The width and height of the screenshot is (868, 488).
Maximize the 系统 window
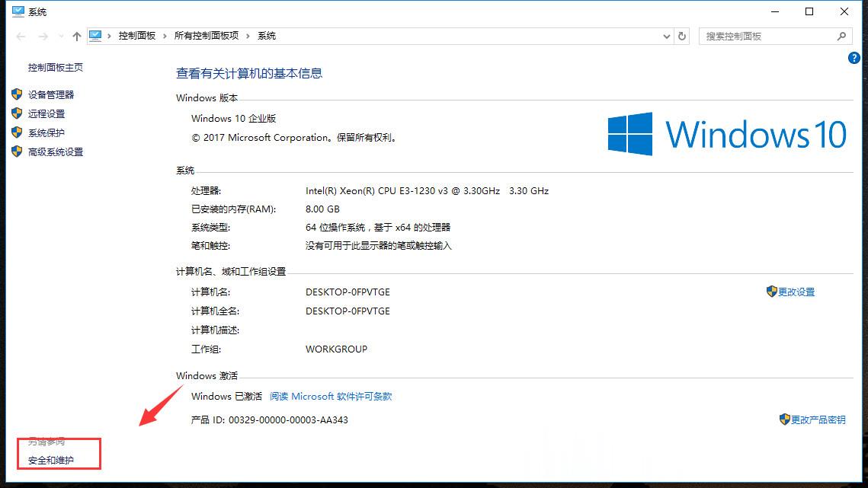coord(809,11)
